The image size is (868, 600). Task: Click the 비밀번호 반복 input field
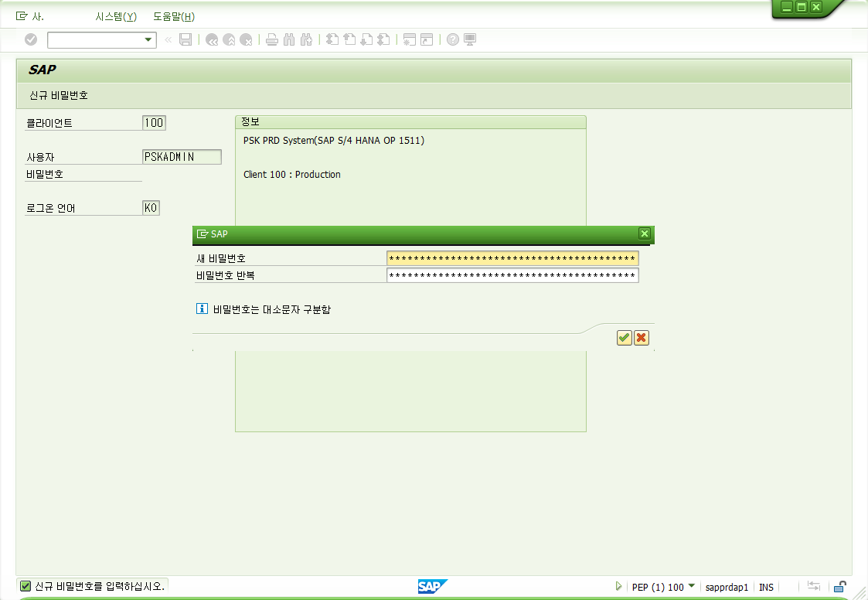512,275
